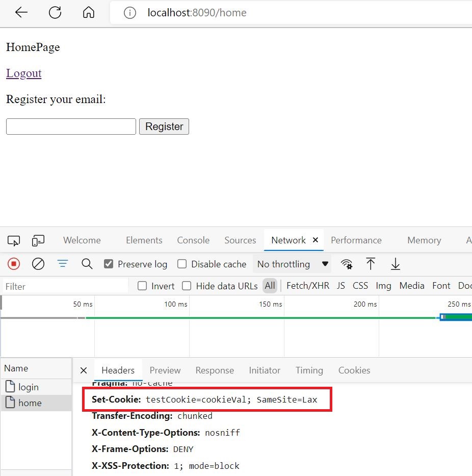This screenshot has height=476, width=472.
Task: Reload the page with the refresh icon
Action: pyautogui.click(x=55, y=12)
